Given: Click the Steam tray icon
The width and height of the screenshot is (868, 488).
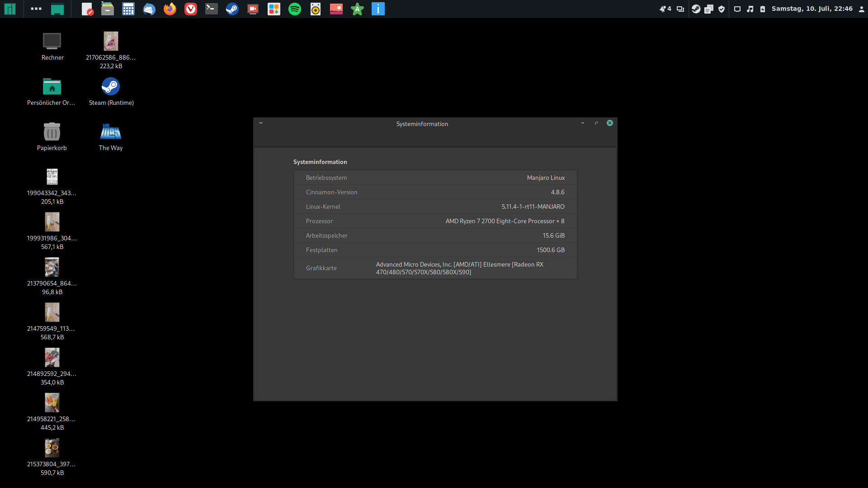Looking at the screenshot, I should point(696,9).
